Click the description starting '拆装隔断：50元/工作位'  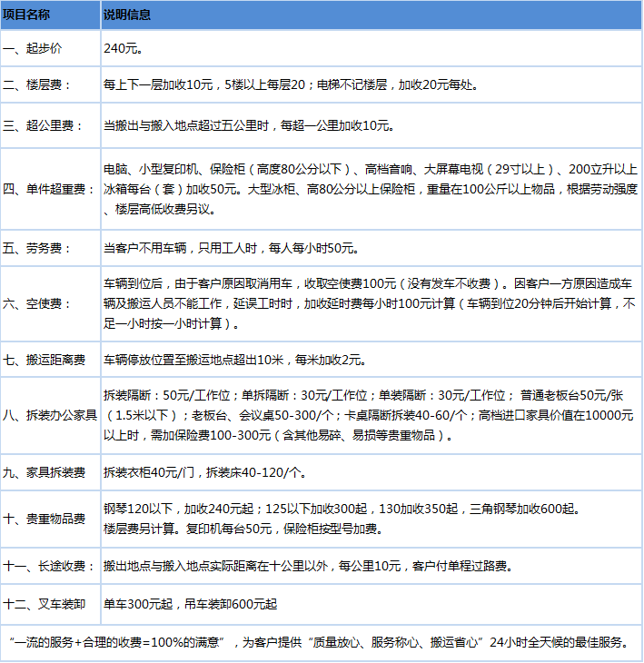click(369, 415)
